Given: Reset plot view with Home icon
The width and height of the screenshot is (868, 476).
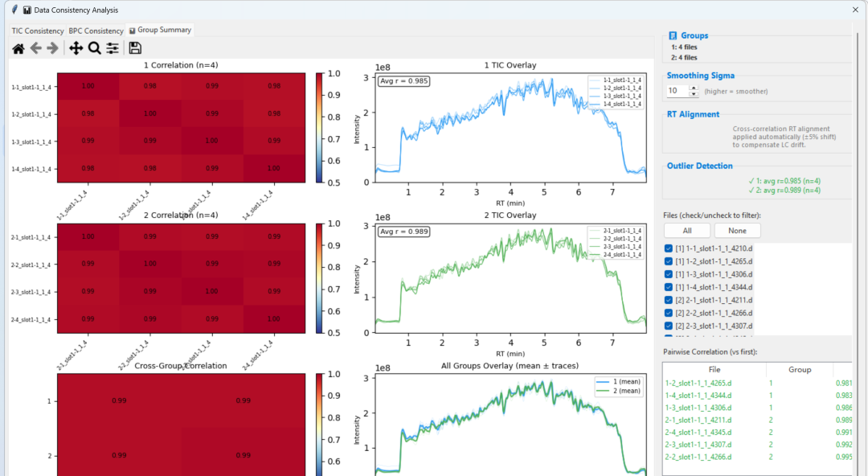Looking at the screenshot, I should click(x=18, y=49).
